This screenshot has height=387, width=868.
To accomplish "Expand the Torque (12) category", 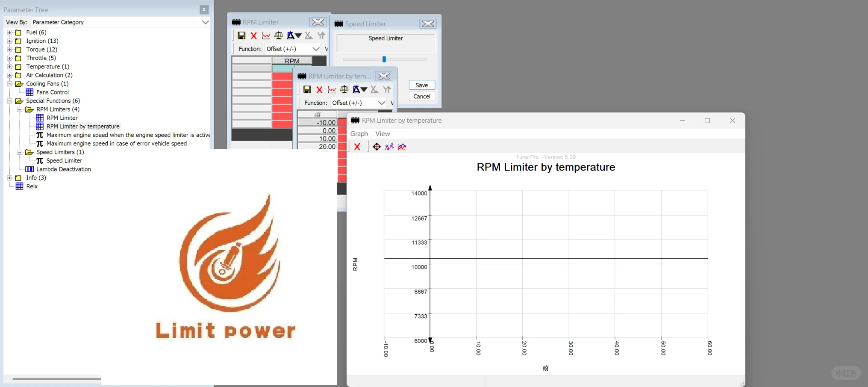I will (x=9, y=49).
